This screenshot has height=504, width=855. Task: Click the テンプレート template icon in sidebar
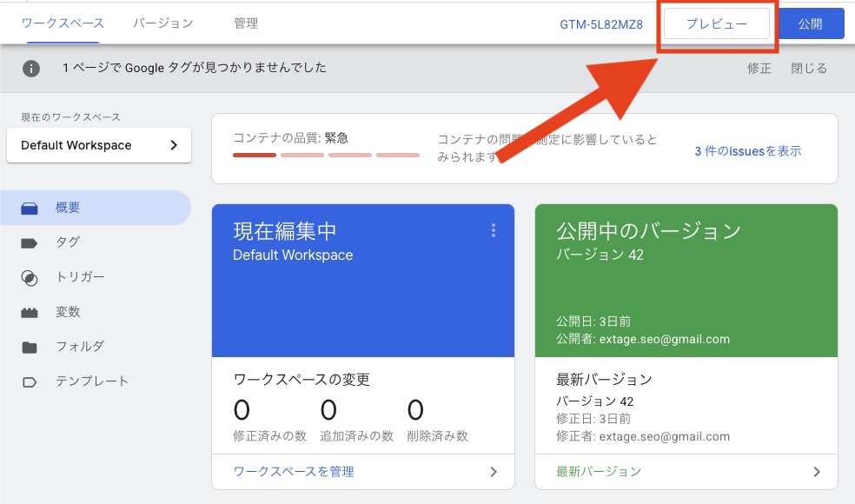click(30, 382)
